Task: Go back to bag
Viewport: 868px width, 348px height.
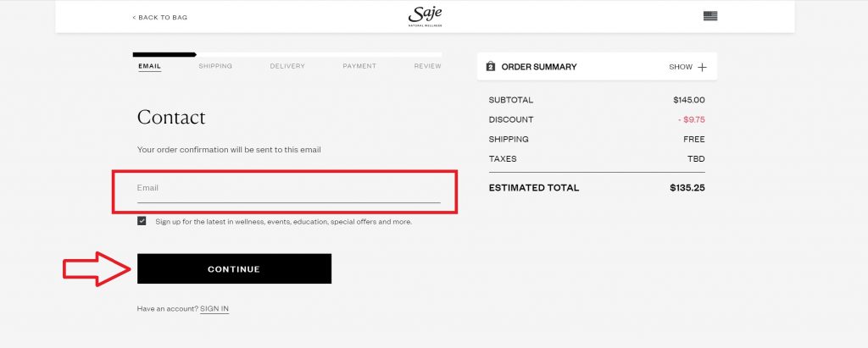Action: click(x=160, y=17)
